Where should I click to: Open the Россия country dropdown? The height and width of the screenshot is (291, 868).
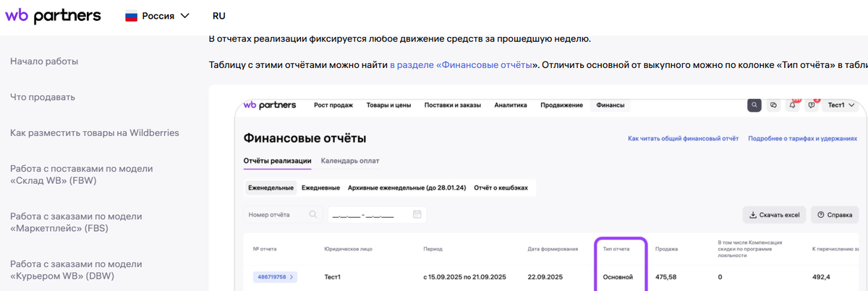click(x=158, y=15)
